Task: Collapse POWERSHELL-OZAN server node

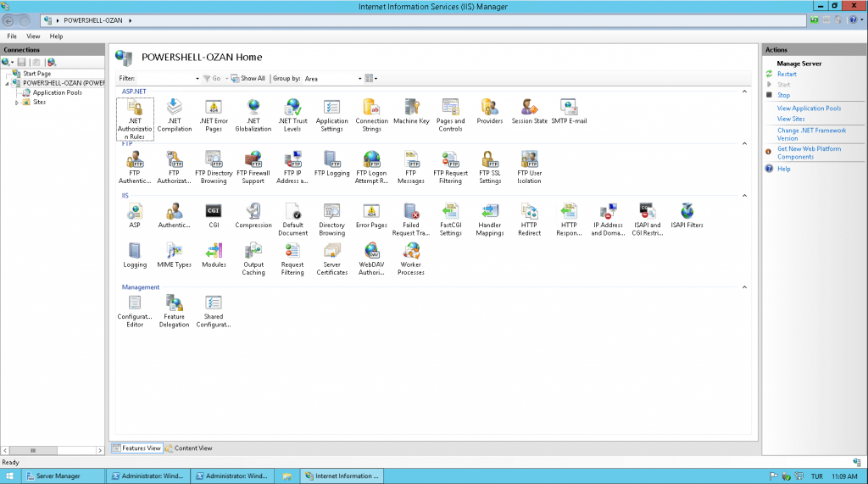Action: coord(7,83)
